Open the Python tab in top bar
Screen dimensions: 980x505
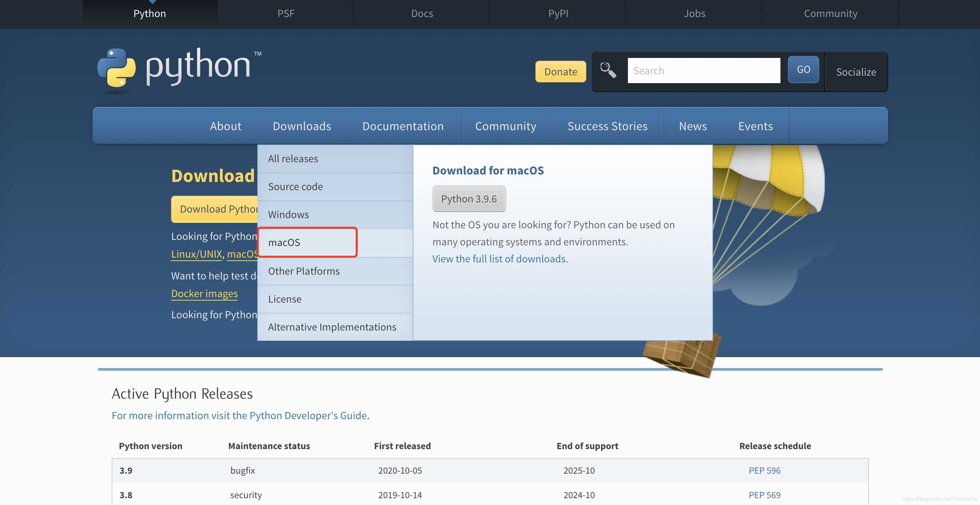tap(149, 14)
